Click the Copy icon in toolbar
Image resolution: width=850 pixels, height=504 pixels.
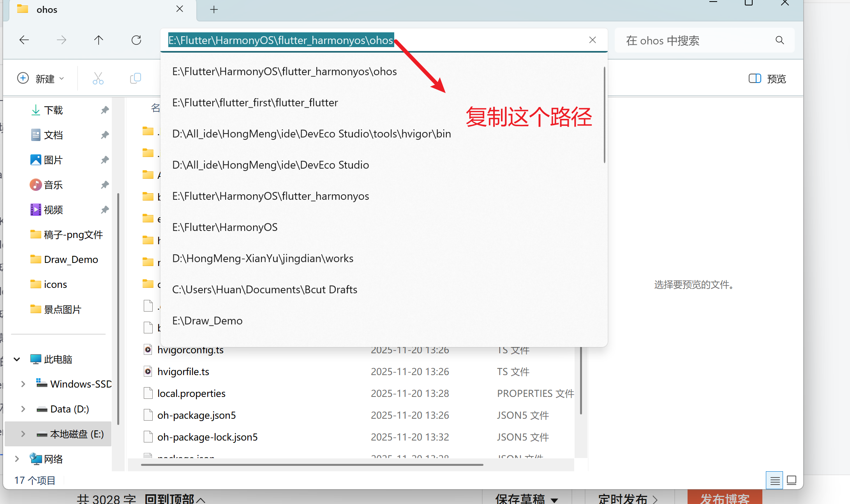tap(135, 79)
